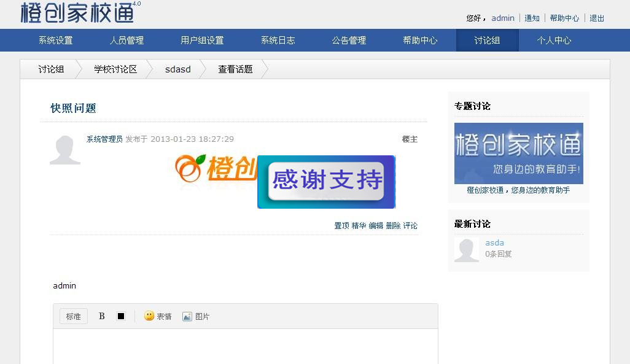Click 置顶 to pin the post
The image size is (630, 364).
[341, 226]
